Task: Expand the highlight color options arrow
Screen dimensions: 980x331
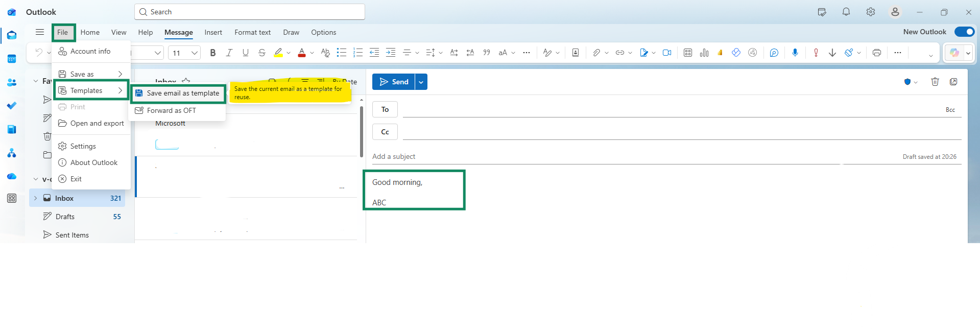Action: tap(289, 53)
